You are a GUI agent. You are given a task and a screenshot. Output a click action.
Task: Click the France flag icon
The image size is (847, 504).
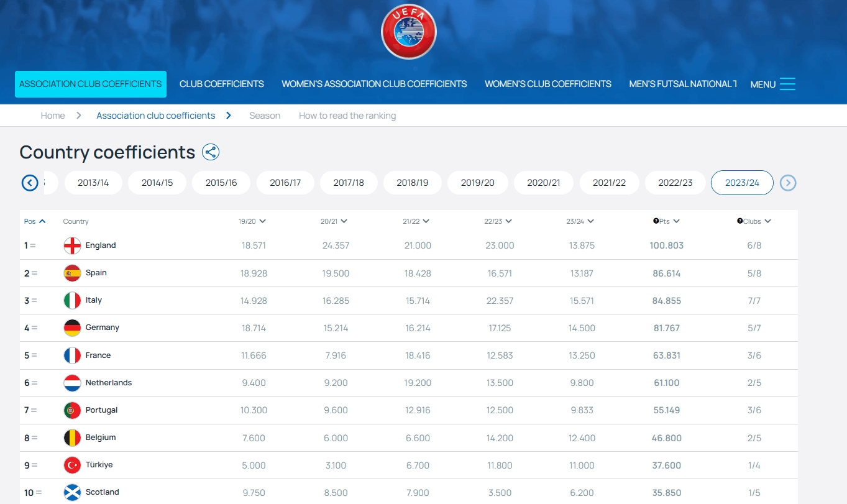point(72,355)
